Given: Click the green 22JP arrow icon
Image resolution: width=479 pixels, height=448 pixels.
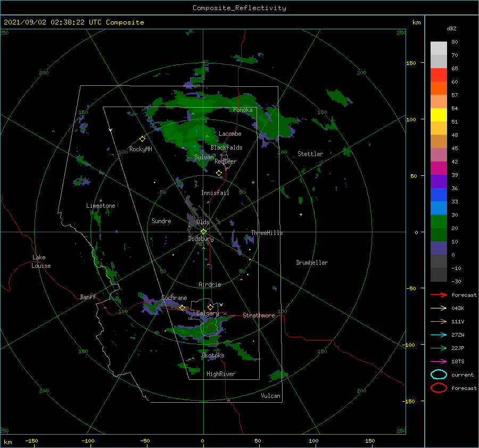Looking at the screenshot, I should 439,348.
